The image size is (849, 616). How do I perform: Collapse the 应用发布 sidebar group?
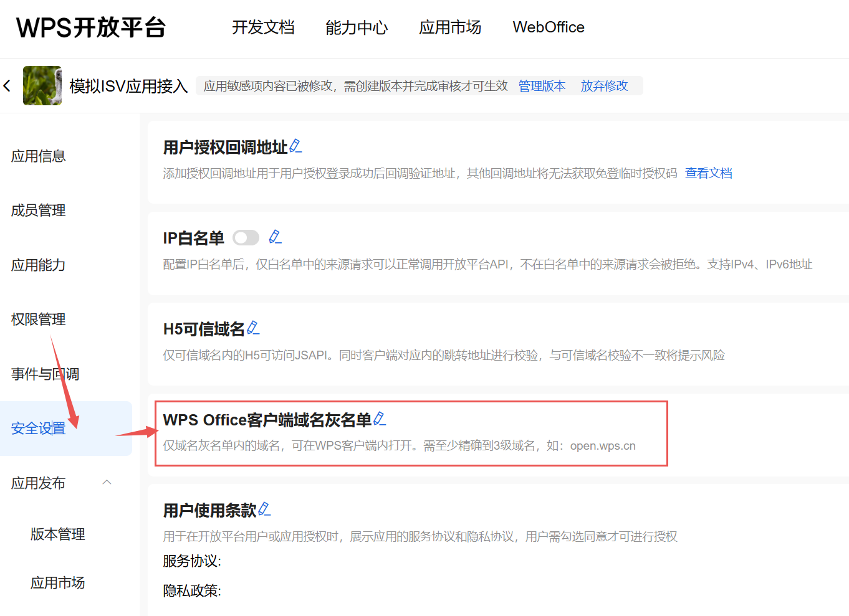[x=107, y=483]
